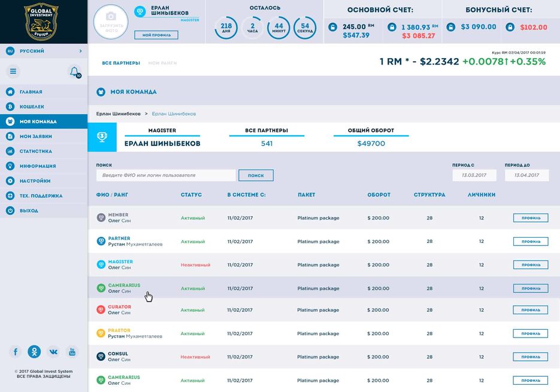This screenshot has height=392, width=560.
Task: Click the bitcoin icon beside Кошелек
Action: [10, 107]
